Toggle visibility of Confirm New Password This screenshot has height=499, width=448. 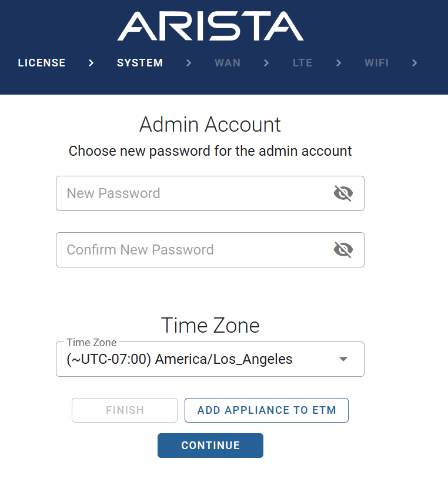point(343,250)
